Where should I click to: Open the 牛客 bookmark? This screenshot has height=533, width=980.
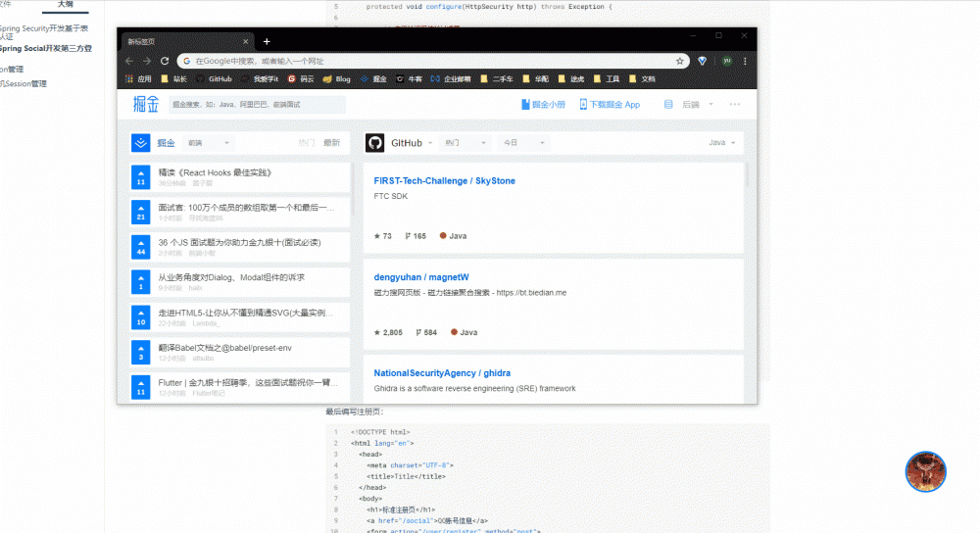(x=410, y=79)
